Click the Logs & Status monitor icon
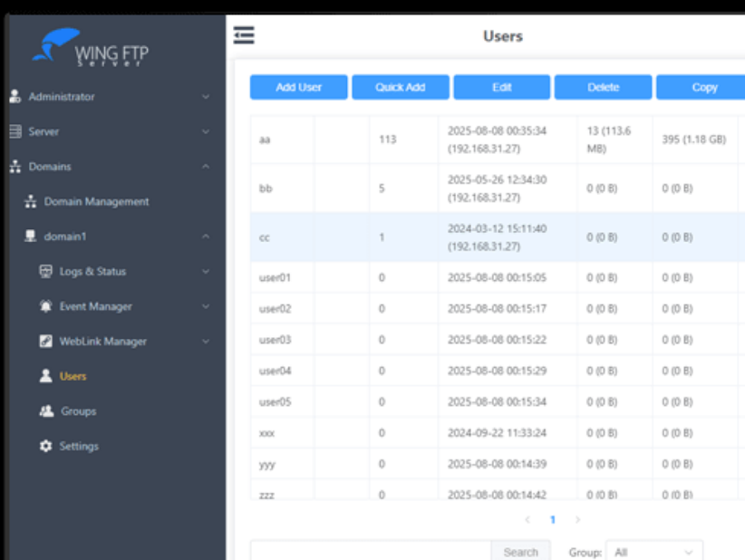This screenshot has height=560, width=745. pyautogui.click(x=45, y=272)
